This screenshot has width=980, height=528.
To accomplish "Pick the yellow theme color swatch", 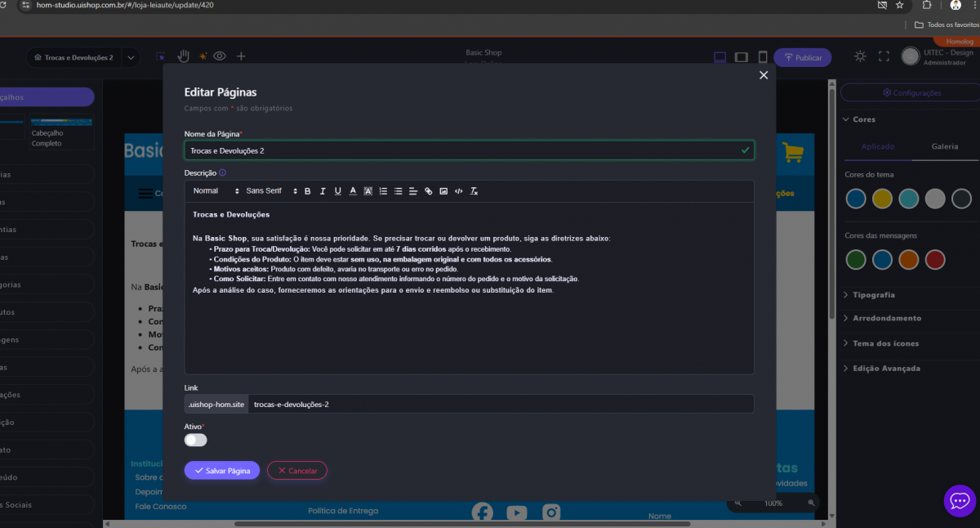I will coord(882,198).
